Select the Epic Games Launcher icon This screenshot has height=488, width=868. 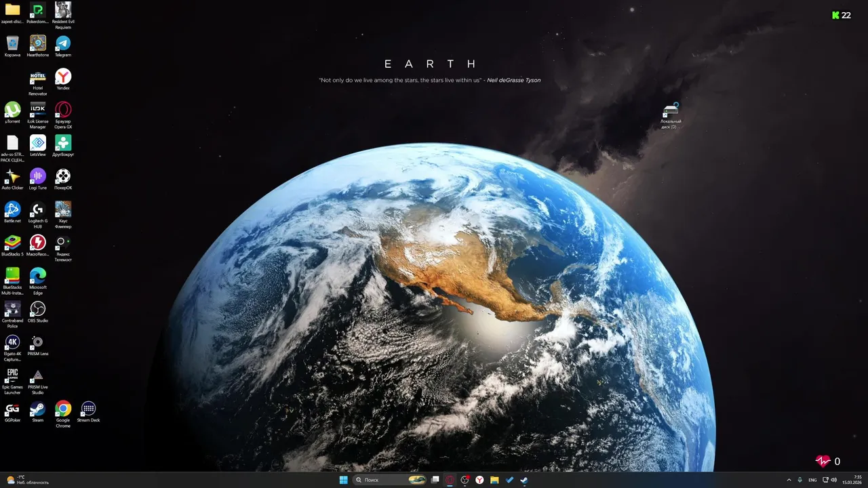12,381
